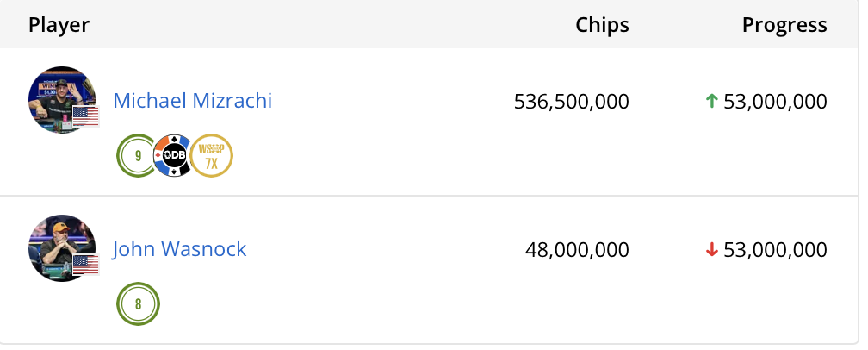This screenshot has height=350, width=868.
Task: Click the poker chip DB badge
Action: pyautogui.click(x=175, y=156)
